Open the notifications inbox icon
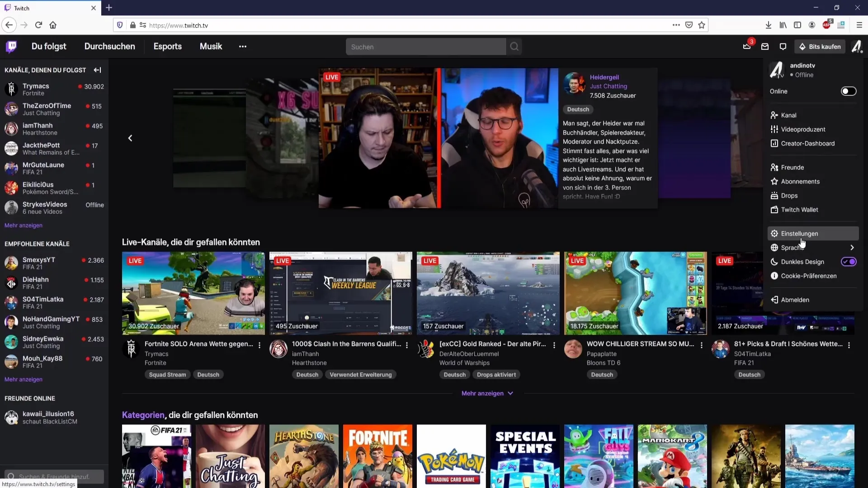 point(765,47)
